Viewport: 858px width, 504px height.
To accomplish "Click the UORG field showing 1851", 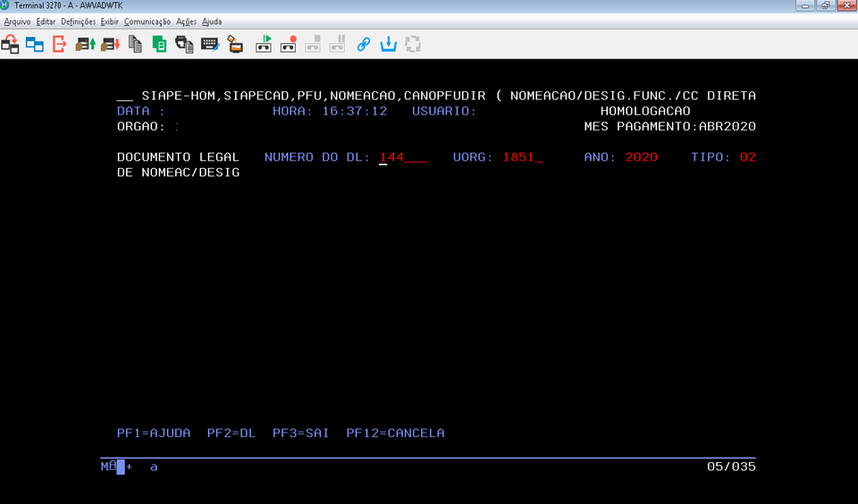I will point(522,157).
